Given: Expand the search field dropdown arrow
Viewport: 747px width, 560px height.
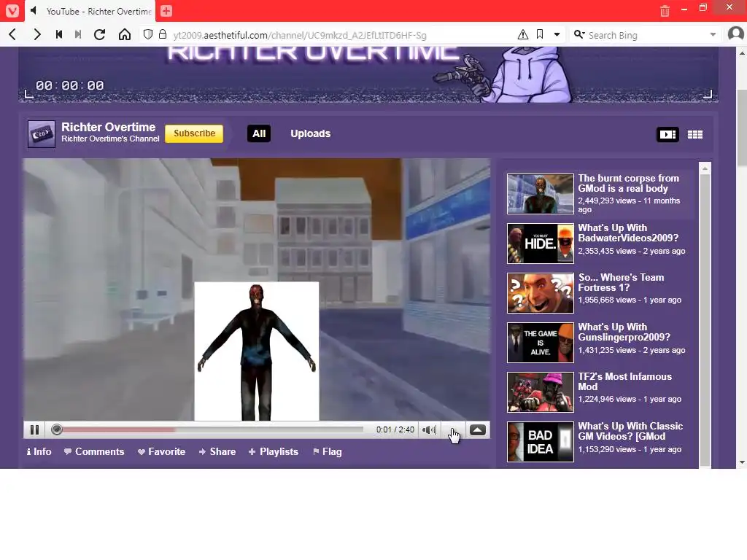Looking at the screenshot, I should pyautogui.click(x=713, y=34).
